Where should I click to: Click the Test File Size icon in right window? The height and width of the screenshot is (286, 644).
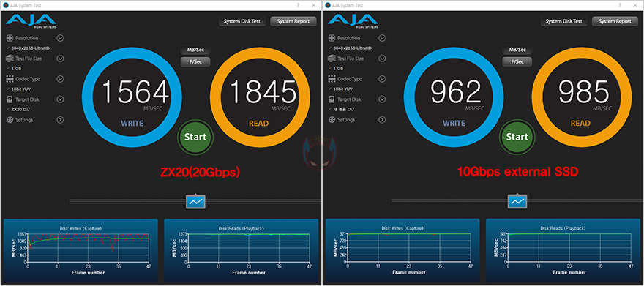coord(332,59)
